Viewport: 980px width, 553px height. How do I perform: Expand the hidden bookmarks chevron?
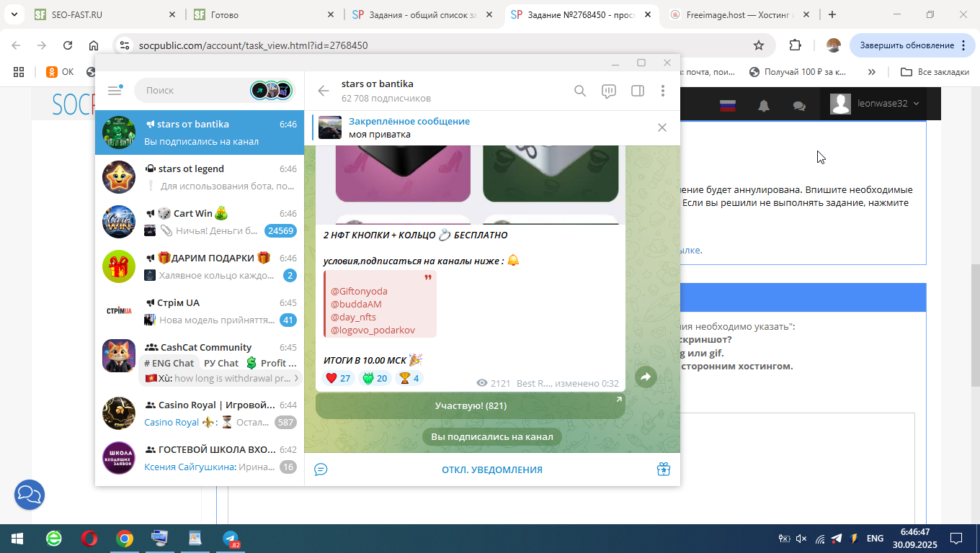[872, 72]
